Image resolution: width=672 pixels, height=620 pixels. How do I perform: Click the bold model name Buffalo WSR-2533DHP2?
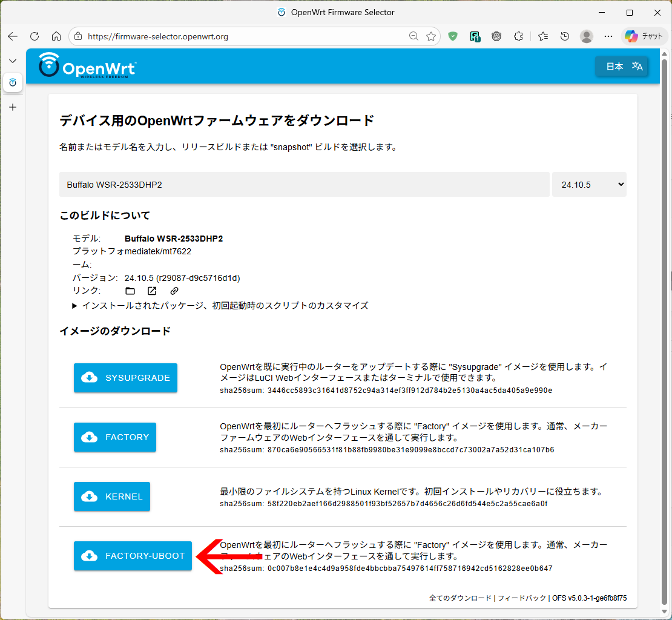pos(174,239)
